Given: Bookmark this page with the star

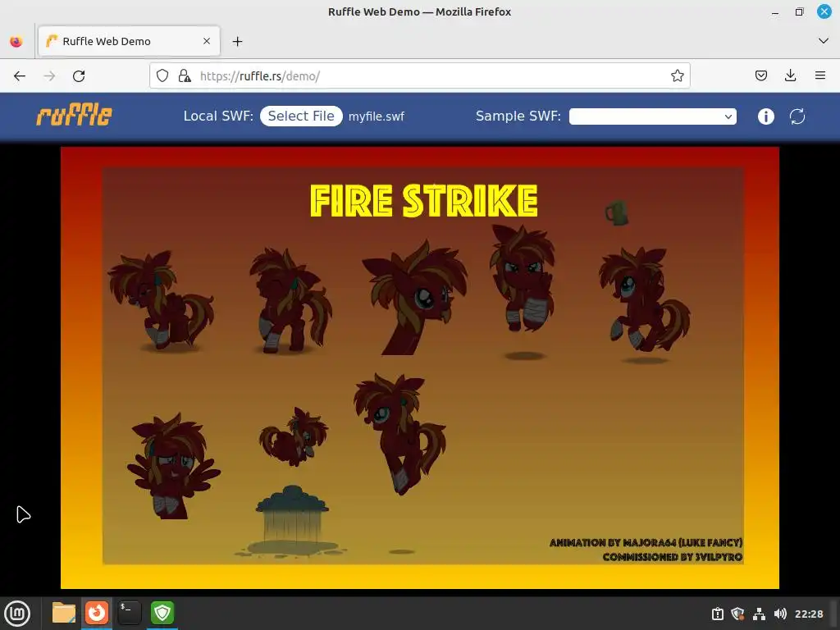Looking at the screenshot, I should [677, 75].
